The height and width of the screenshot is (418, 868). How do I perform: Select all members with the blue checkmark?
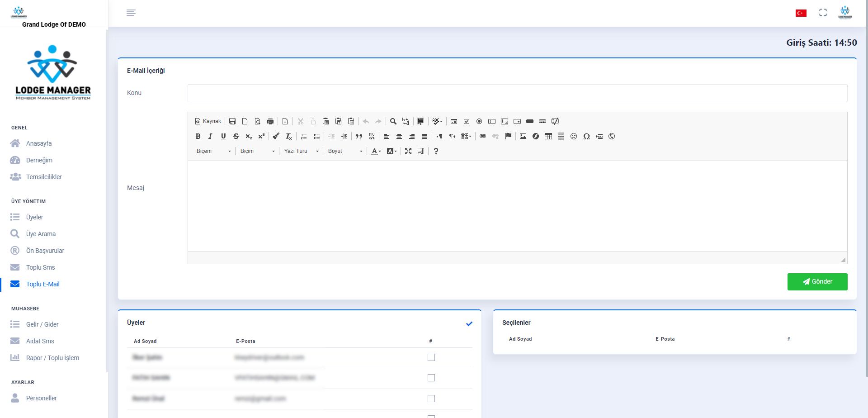point(469,323)
